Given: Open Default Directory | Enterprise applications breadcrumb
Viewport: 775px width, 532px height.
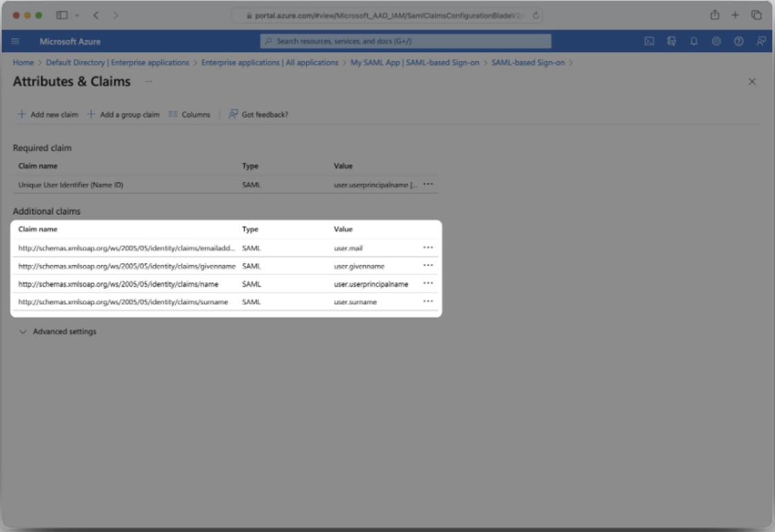Looking at the screenshot, I should point(118,62).
